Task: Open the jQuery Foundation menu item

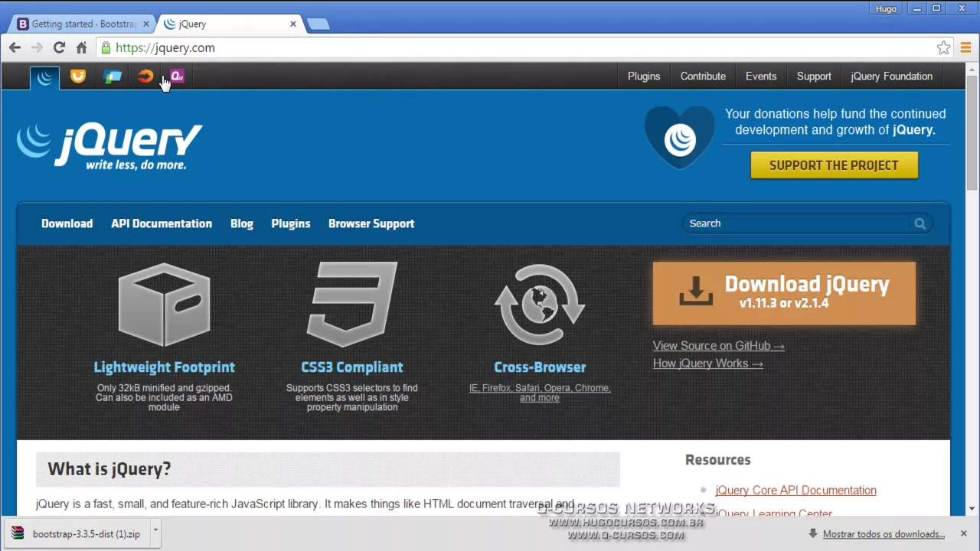Action: point(891,77)
